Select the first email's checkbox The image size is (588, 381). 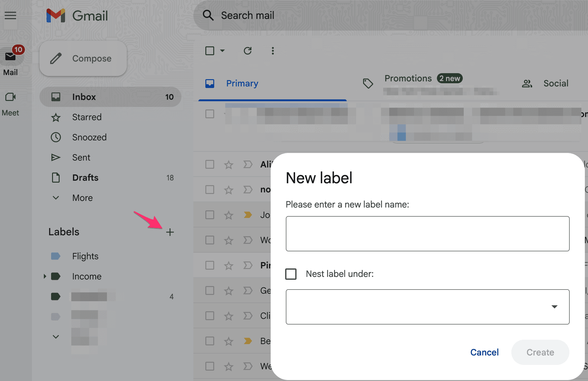click(x=210, y=114)
